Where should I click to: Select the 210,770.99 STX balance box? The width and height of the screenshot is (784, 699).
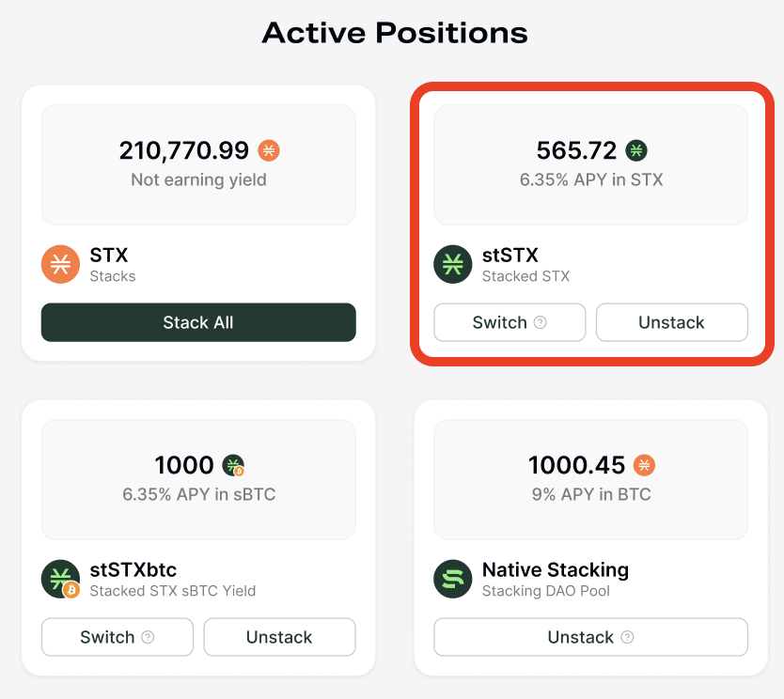[x=198, y=164]
